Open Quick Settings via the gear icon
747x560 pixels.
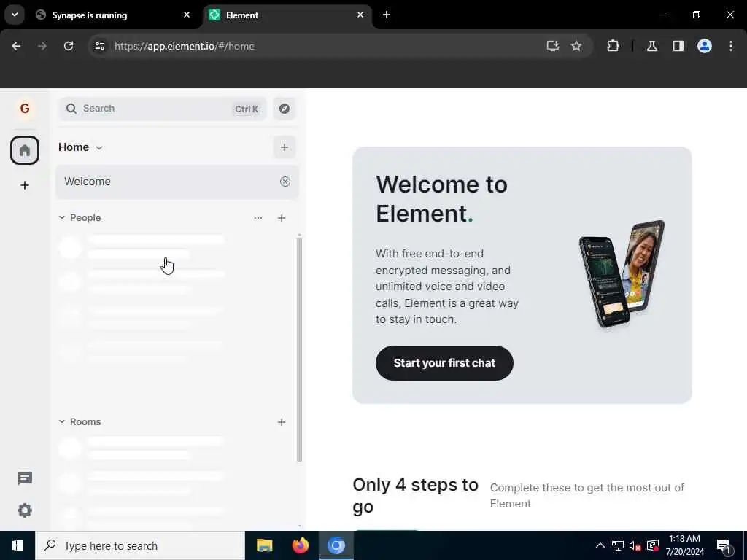25,510
